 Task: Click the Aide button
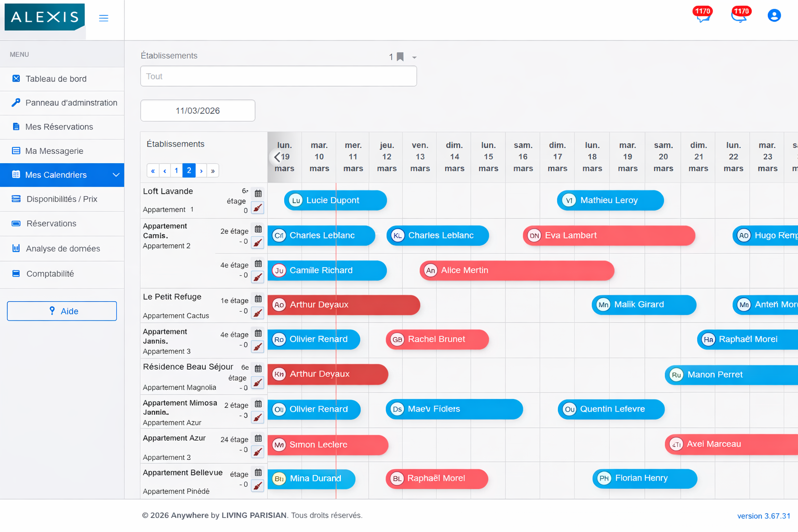61,311
